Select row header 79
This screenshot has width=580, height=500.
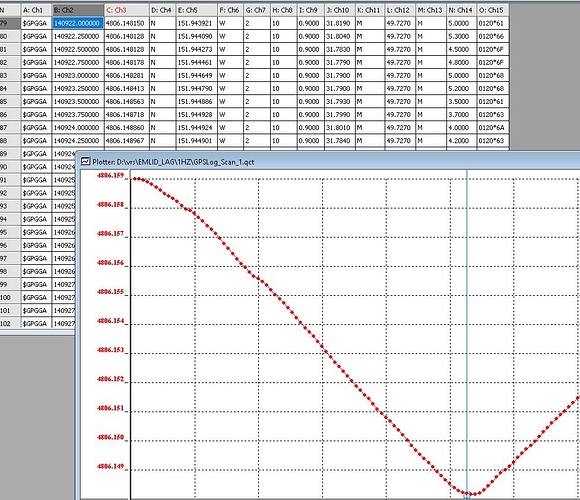[x=10, y=23]
